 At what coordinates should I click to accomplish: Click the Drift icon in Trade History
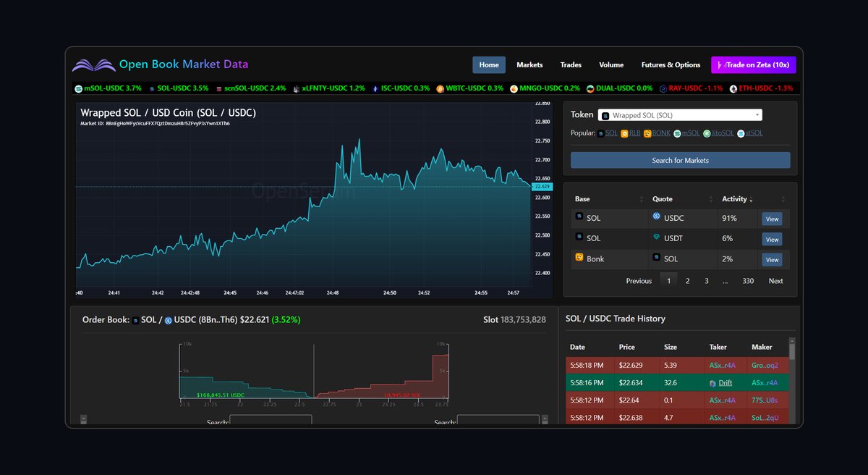point(713,383)
